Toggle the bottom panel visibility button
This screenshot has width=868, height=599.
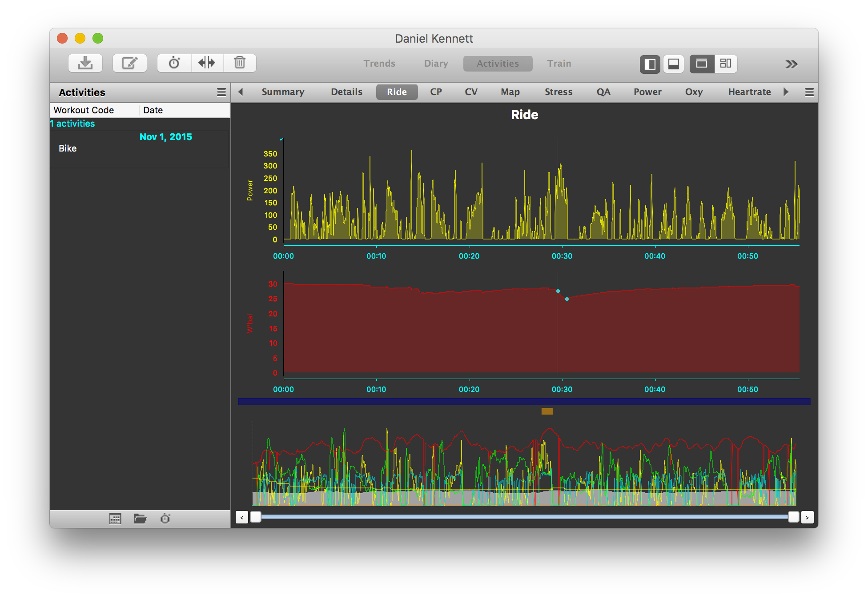point(673,64)
